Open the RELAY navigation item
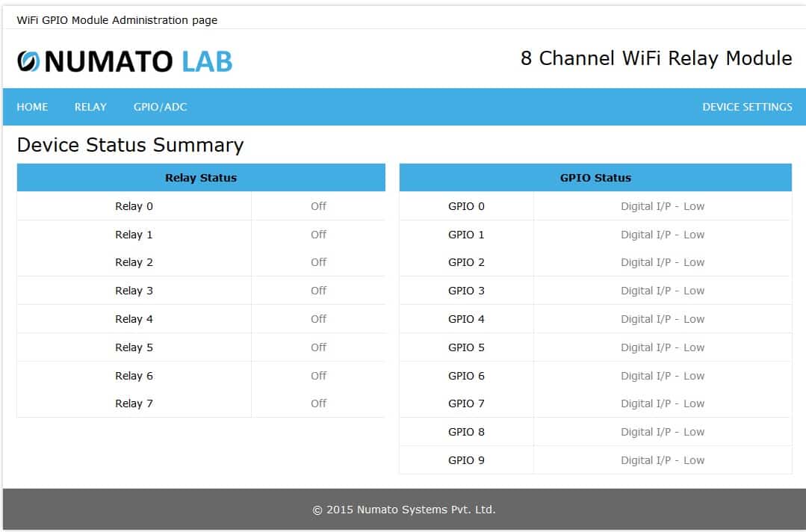 (x=90, y=107)
